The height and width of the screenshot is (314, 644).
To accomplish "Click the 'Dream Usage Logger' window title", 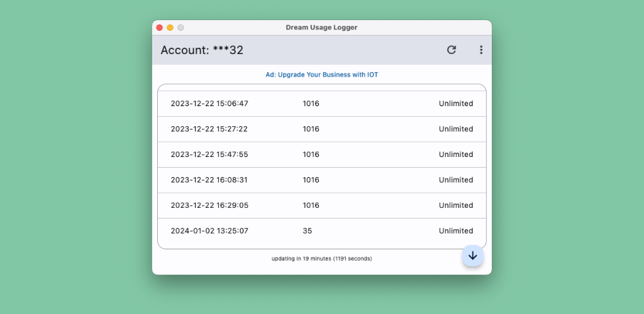I will tap(321, 28).
